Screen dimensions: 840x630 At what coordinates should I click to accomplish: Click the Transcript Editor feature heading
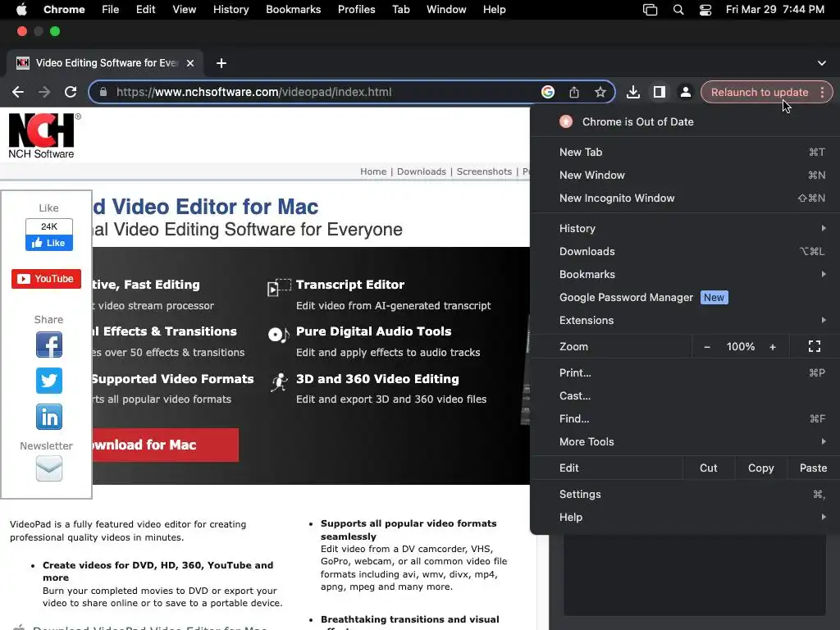pos(350,285)
